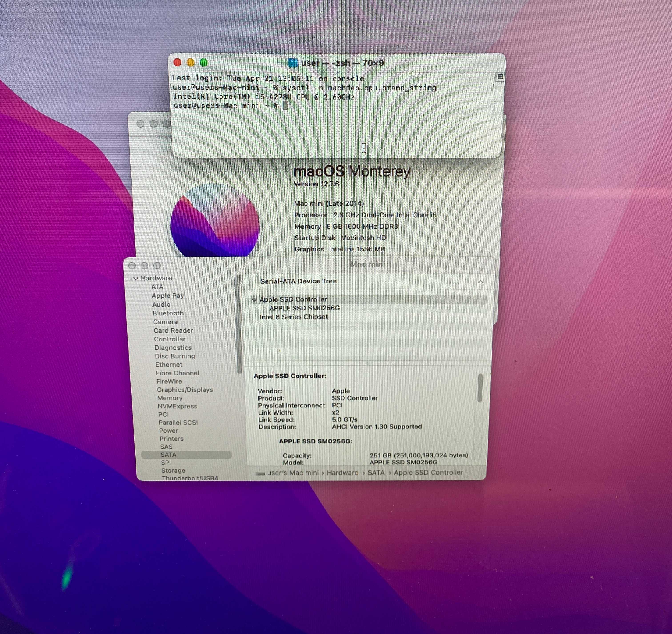Collapse the Apple SSD Controller tree node
672x634 pixels.
254,300
